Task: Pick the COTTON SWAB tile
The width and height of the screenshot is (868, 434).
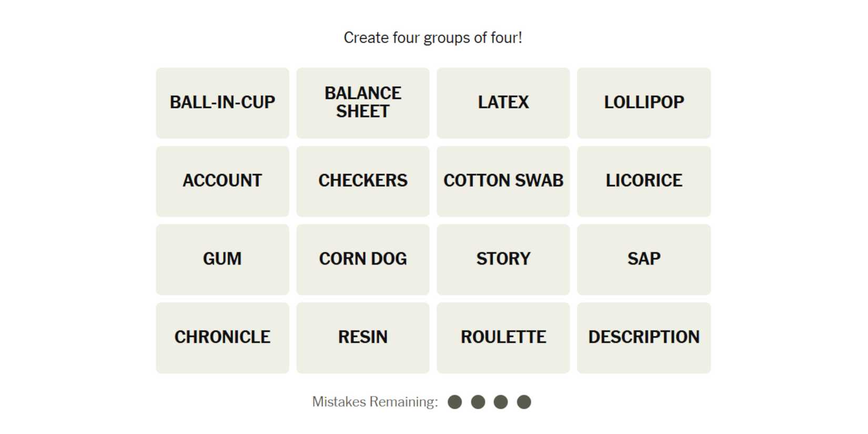Action: click(x=503, y=181)
